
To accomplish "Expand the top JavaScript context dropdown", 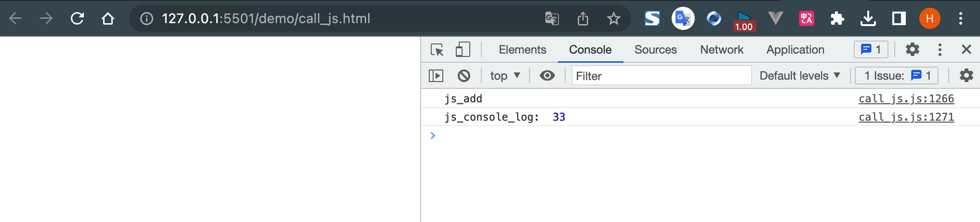I will (x=504, y=76).
